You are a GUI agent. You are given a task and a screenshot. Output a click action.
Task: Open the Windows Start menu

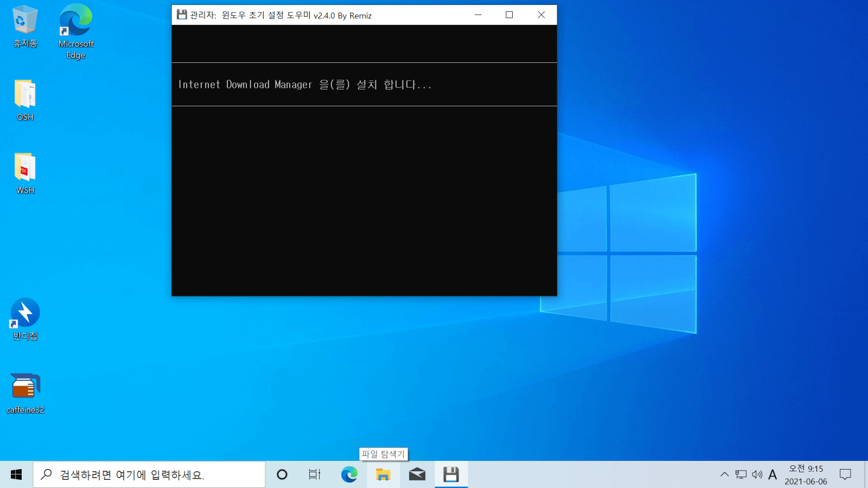pyautogui.click(x=16, y=474)
